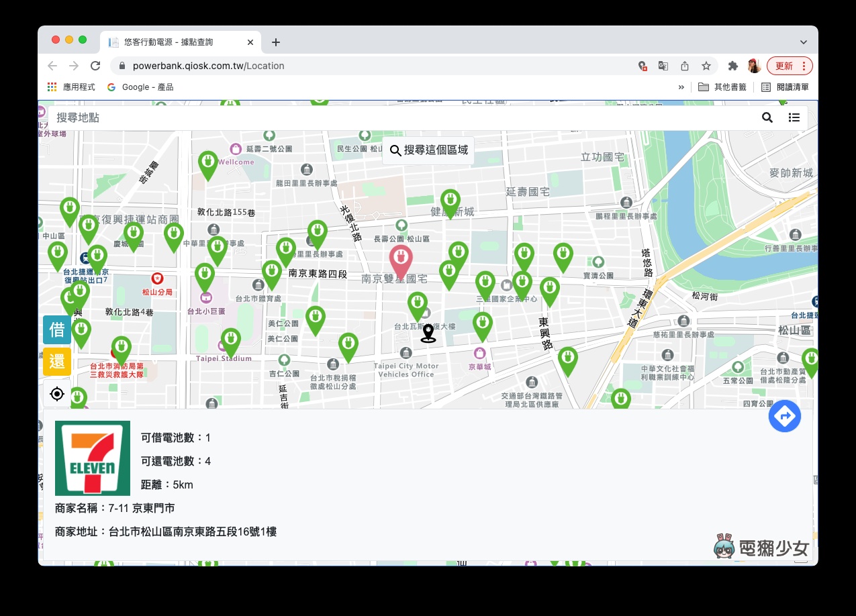Image resolution: width=856 pixels, height=616 pixels.
Task: Click the 南京東路四段 road label
Action: click(x=318, y=274)
